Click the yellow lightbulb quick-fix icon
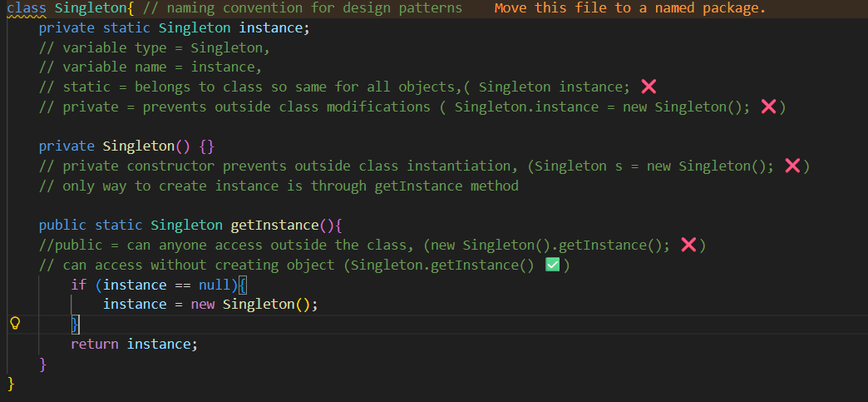 click(16, 323)
